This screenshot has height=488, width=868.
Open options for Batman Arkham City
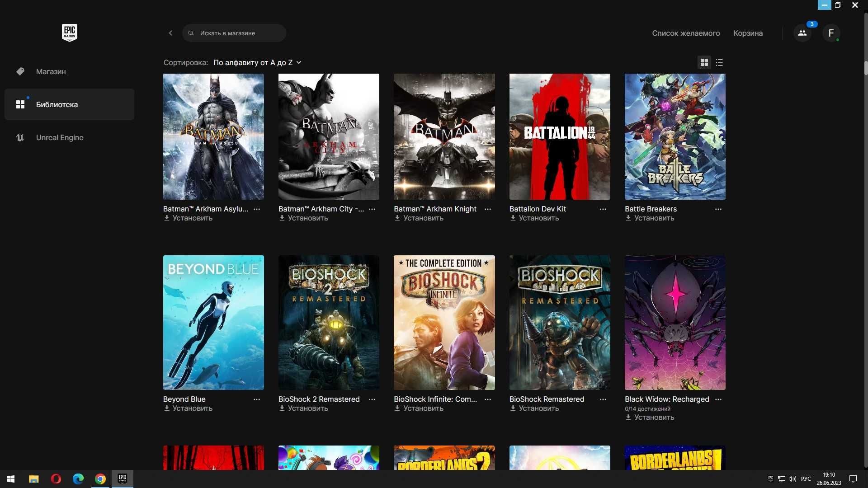372,209
